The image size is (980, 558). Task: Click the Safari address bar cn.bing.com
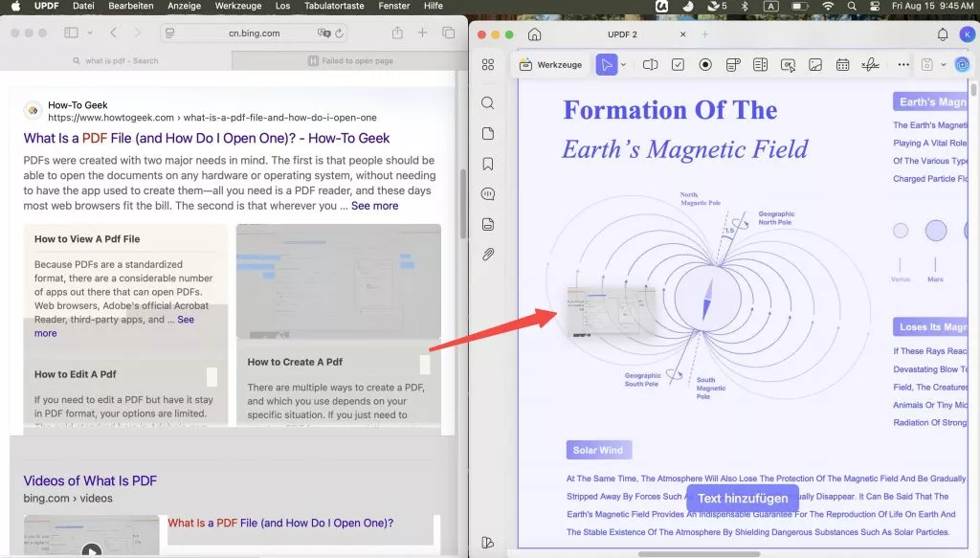coord(254,33)
